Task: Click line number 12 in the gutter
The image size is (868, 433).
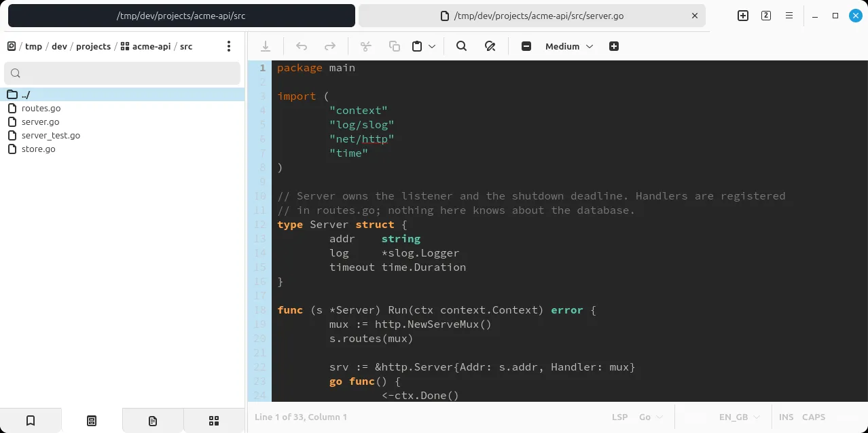Action: click(259, 225)
